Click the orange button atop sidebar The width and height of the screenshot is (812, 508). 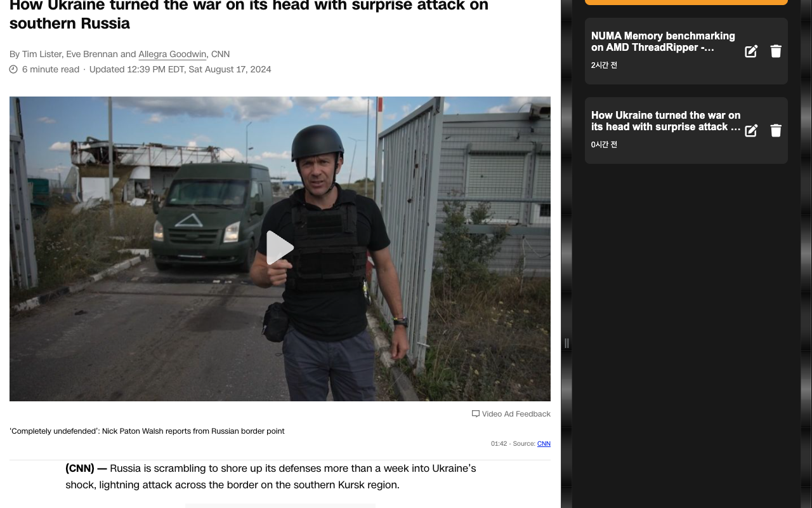point(686,2)
